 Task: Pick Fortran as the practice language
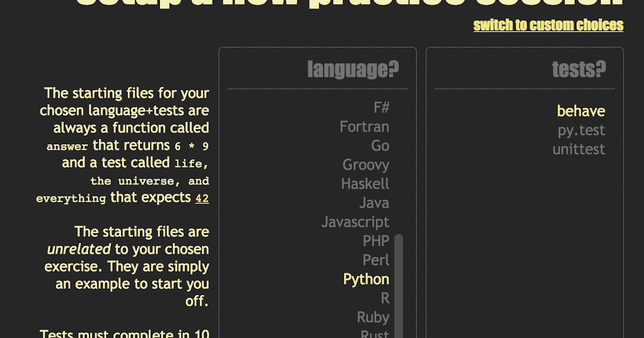point(364,127)
